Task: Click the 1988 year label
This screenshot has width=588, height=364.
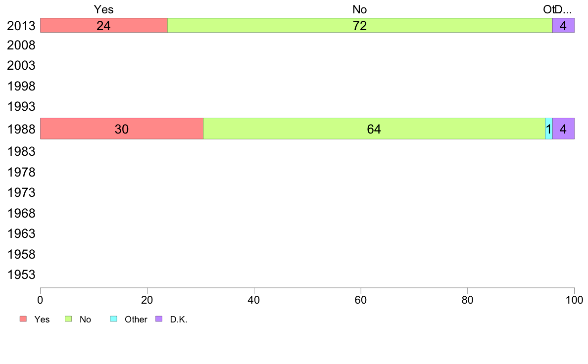Action: 21,130
